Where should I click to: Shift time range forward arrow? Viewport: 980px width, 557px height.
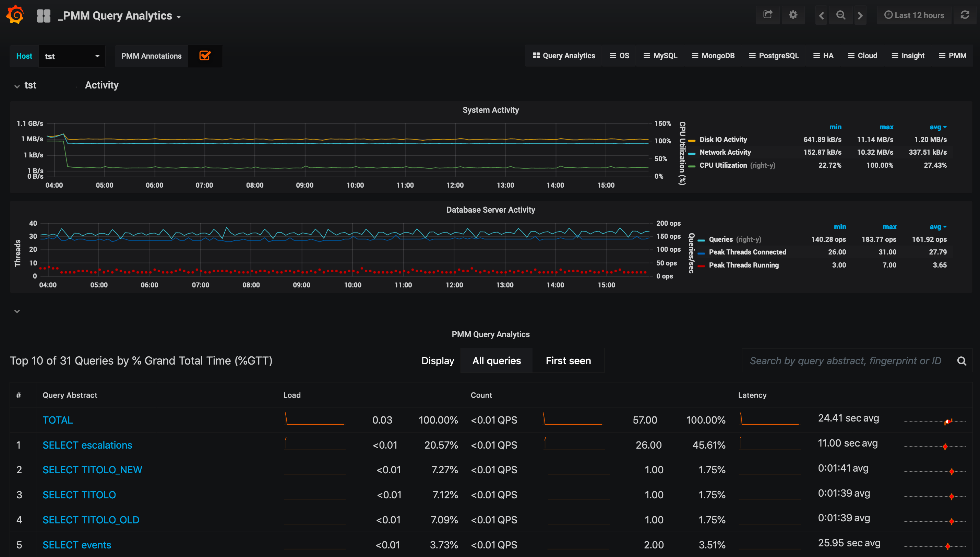860,15
